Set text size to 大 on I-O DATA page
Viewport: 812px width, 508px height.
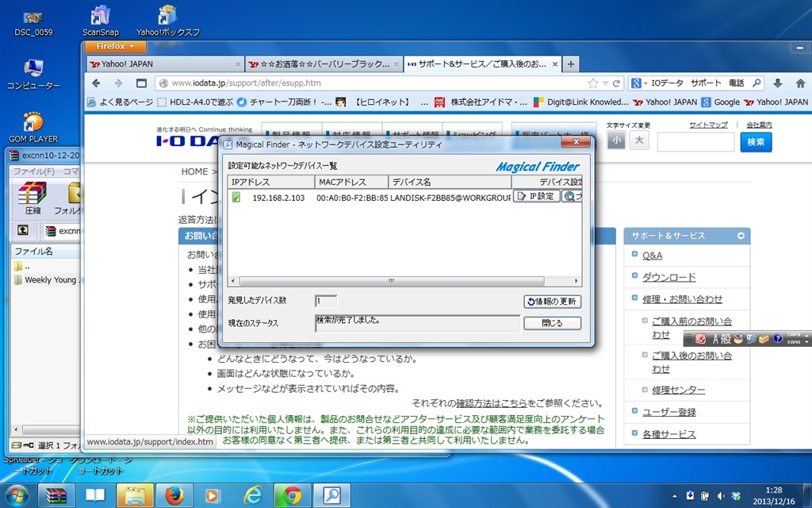coord(639,140)
